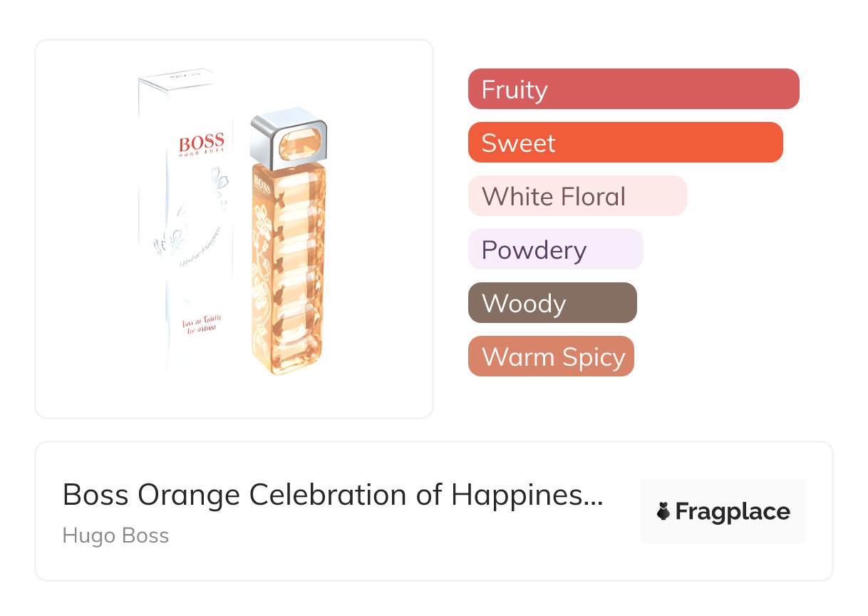Click the White Floral accord tag

[x=577, y=196]
